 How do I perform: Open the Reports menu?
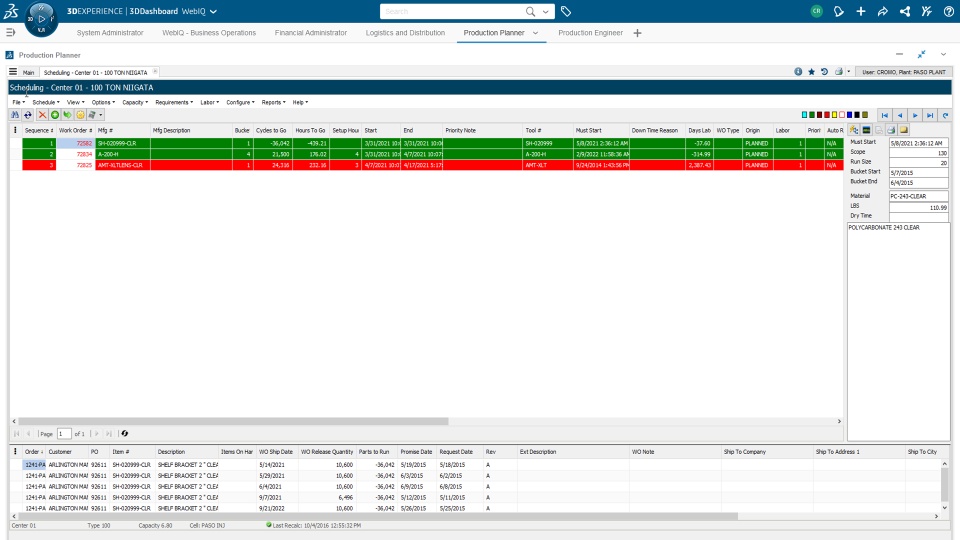pos(273,102)
